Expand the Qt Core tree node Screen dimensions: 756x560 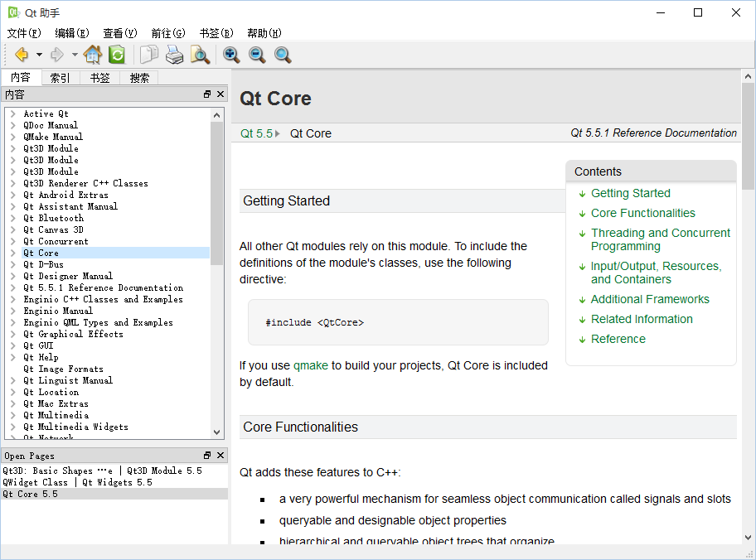click(13, 253)
